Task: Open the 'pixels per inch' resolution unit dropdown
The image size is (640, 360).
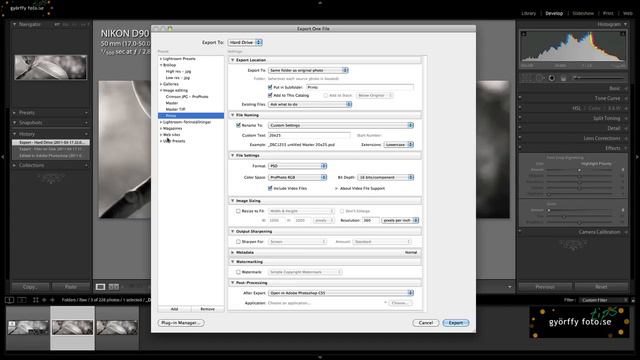Action: coord(400,220)
